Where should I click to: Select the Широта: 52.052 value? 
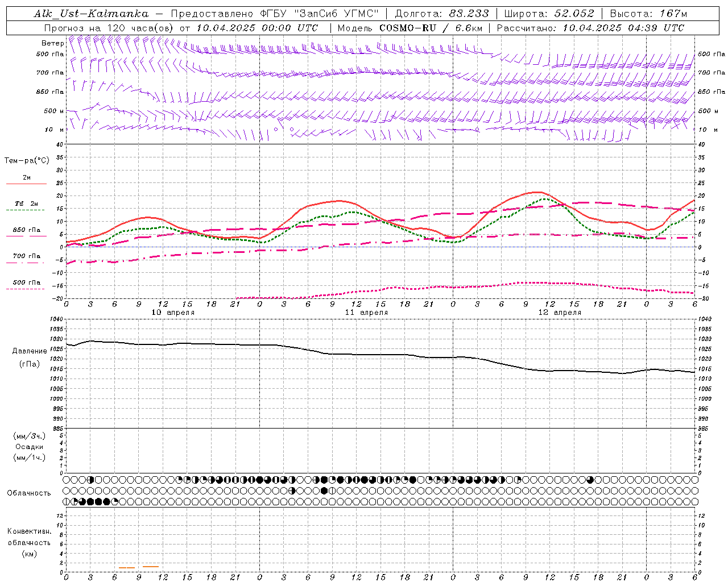click(x=549, y=14)
